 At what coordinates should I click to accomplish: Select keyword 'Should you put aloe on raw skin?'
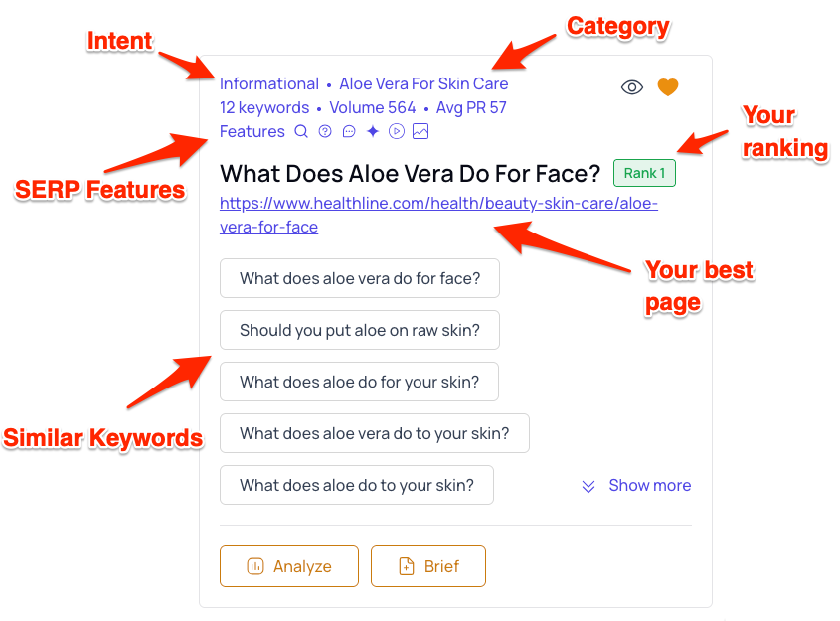(360, 330)
